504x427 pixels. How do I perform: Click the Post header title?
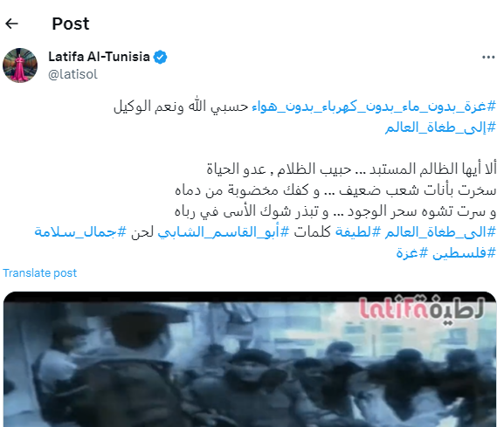click(71, 24)
